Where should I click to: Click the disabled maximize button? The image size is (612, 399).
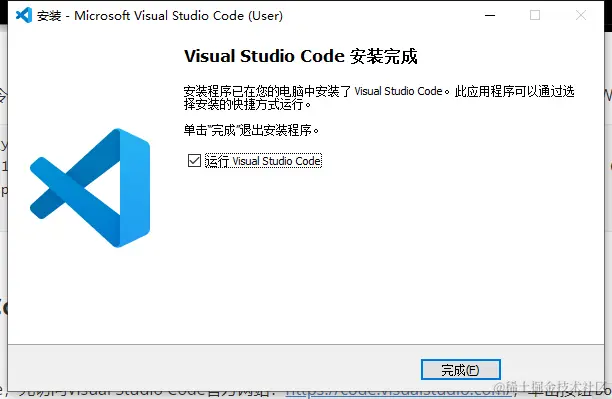(x=535, y=15)
